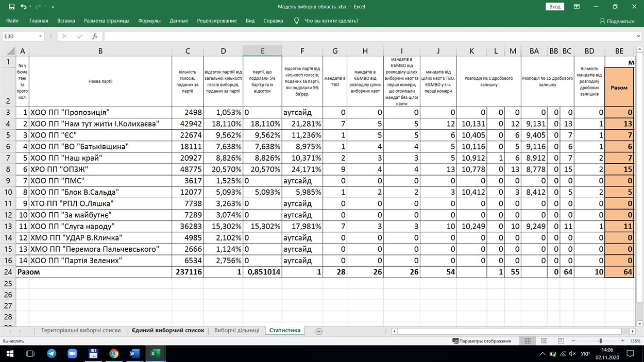Open the Разметка страницы tab
The width and height of the screenshot is (644, 362).
click(x=107, y=21)
